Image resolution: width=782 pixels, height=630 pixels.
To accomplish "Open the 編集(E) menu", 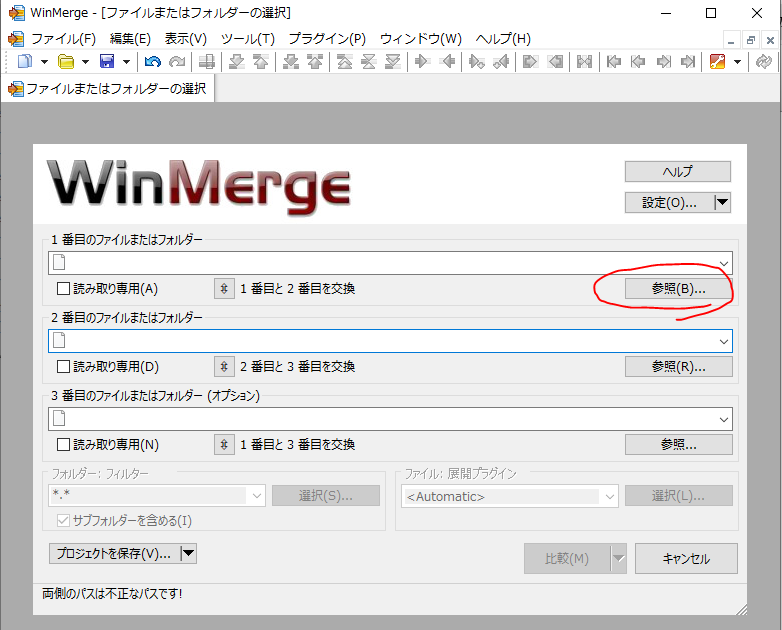I will [130, 38].
